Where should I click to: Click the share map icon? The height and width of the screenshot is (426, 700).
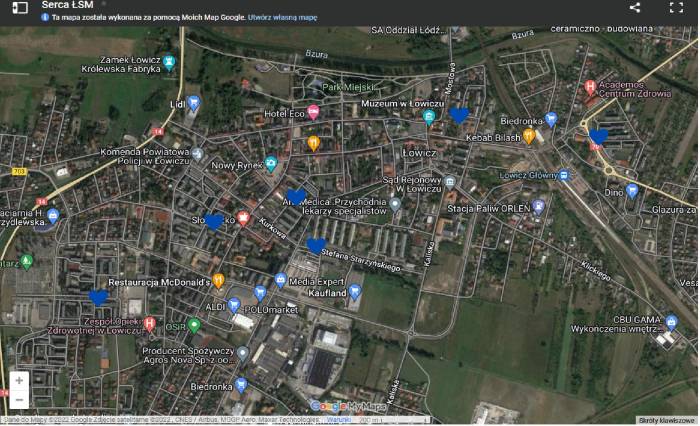coord(635,8)
